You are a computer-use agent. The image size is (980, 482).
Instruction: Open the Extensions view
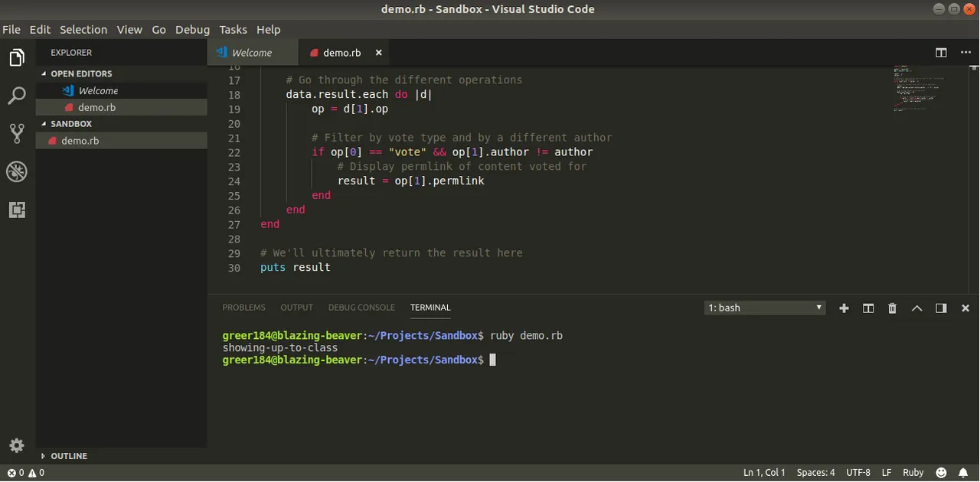[17, 210]
